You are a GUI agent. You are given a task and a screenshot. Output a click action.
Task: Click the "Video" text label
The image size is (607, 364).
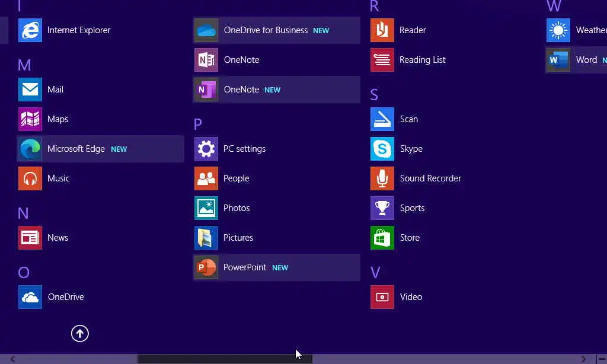coord(411,297)
